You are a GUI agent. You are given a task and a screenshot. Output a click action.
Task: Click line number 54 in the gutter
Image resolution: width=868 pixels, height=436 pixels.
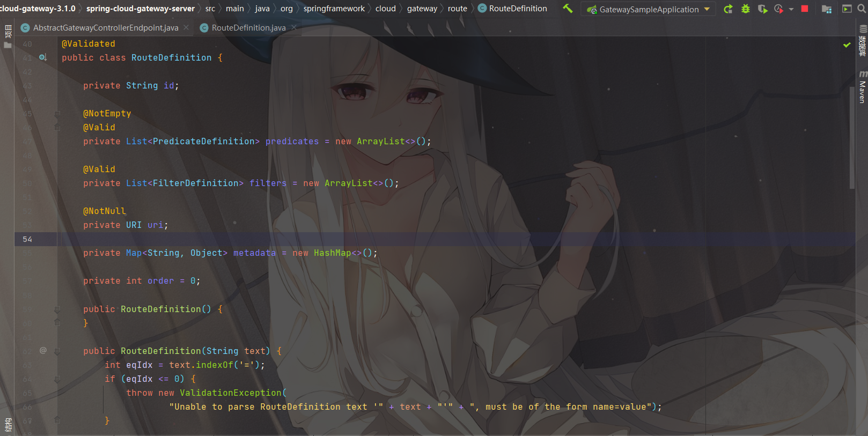(27, 239)
